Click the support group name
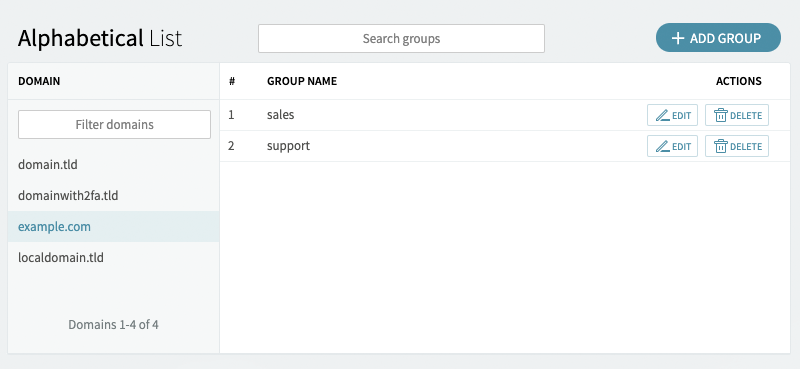Screen dimensions: 800x369 click(288, 146)
